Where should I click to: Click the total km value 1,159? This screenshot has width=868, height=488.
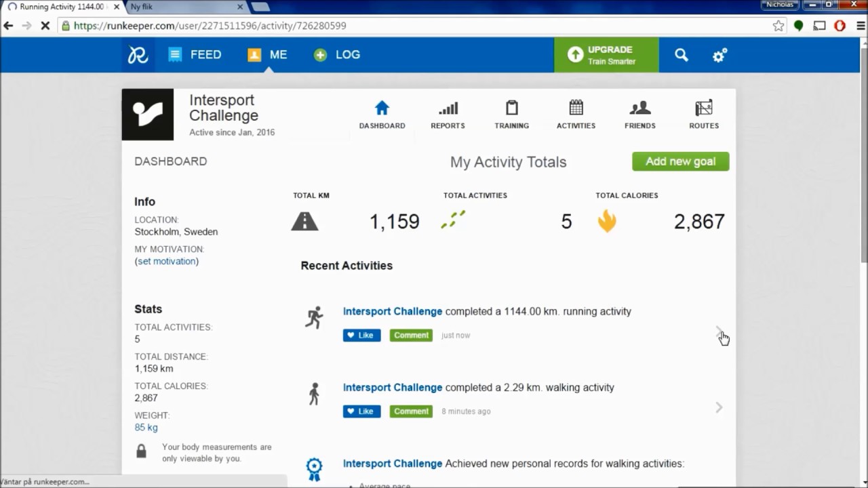pyautogui.click(x=394, y=222)
